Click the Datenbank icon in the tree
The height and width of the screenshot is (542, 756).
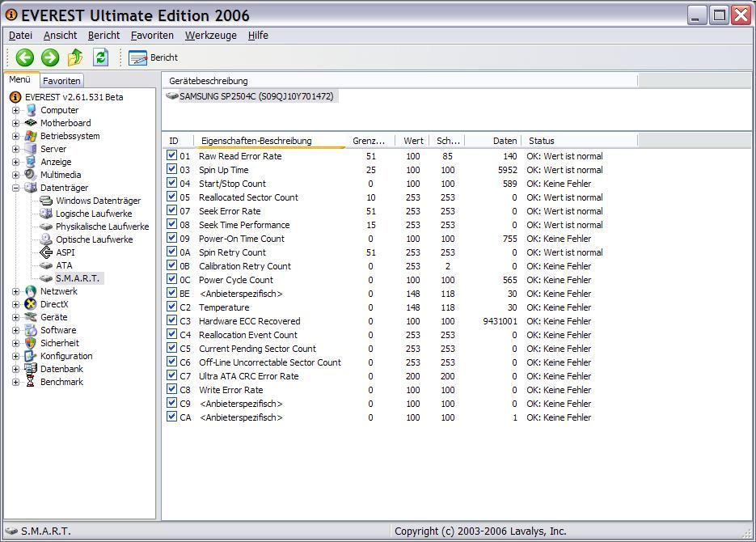click(31, 369)
